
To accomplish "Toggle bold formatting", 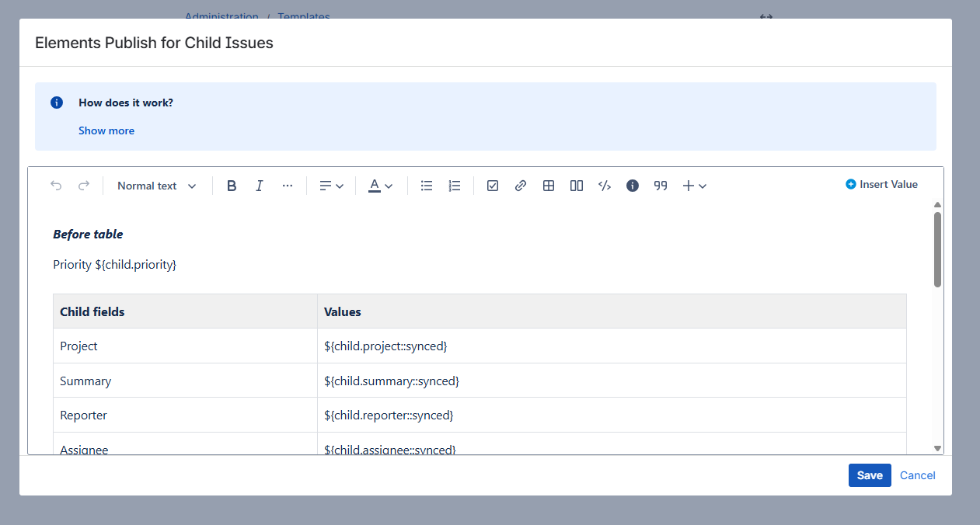I will (232, 186).
